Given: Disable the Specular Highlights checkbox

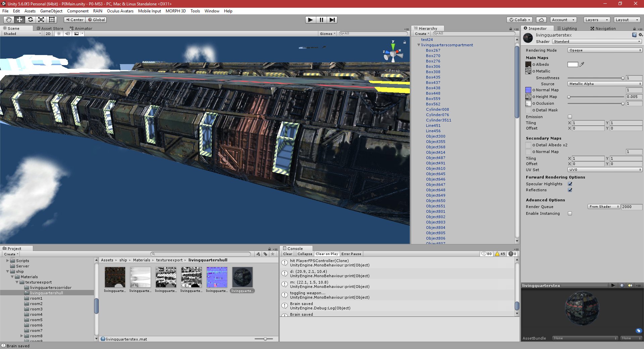Looking at the screenshot, I should (570, 184).
